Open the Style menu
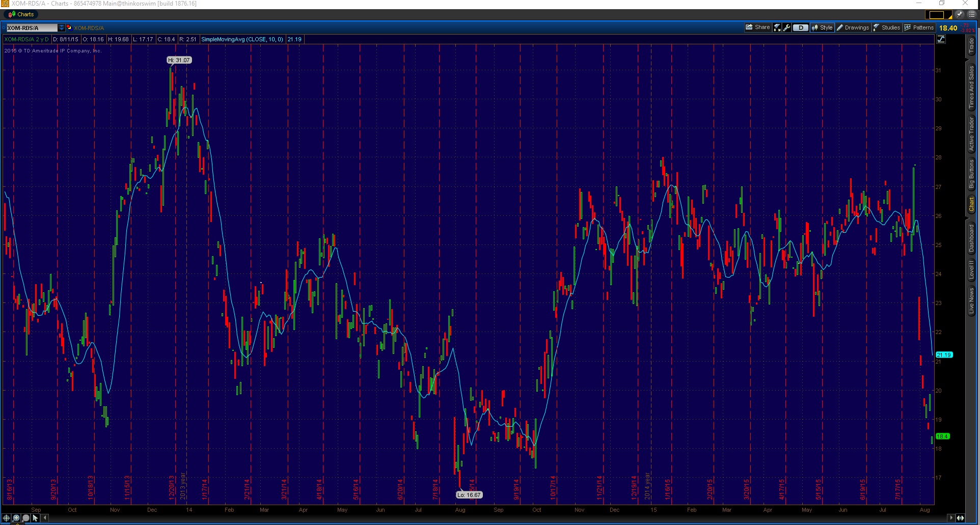 pyautogui.click(x=822, y=27)
